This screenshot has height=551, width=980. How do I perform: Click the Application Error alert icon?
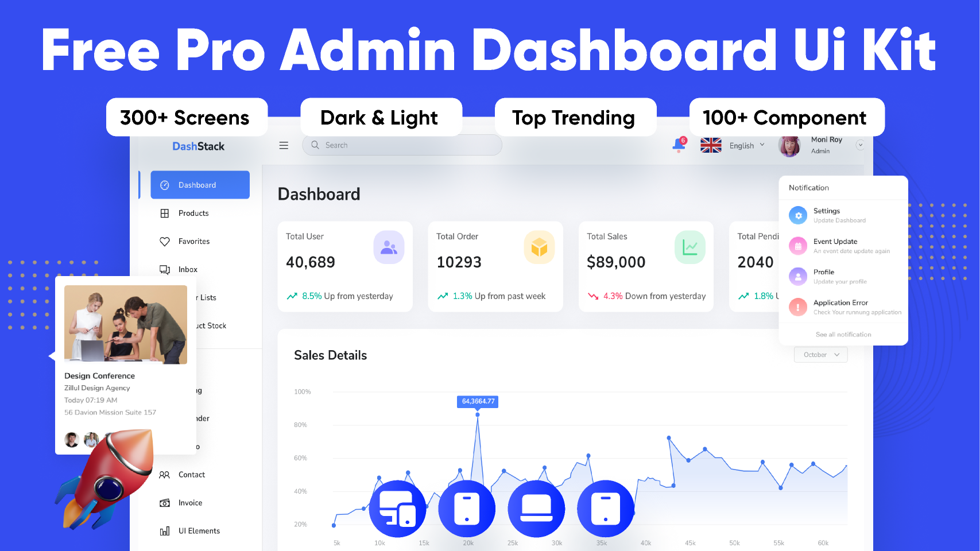797,307
